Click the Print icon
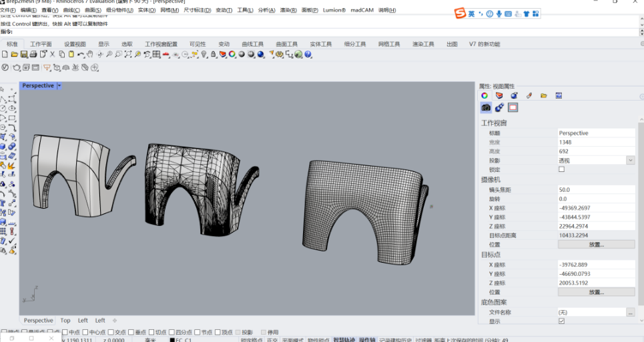The height and width of the screenshot is (342, 644). [x=33, y=54]
